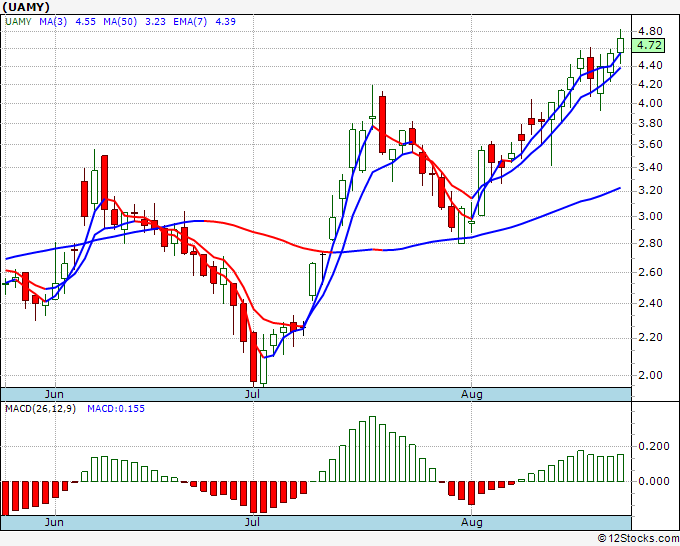This screenshot has width=680, height=546.
Task: Click Aug on the price chart date axis
Action: (471, 394)
